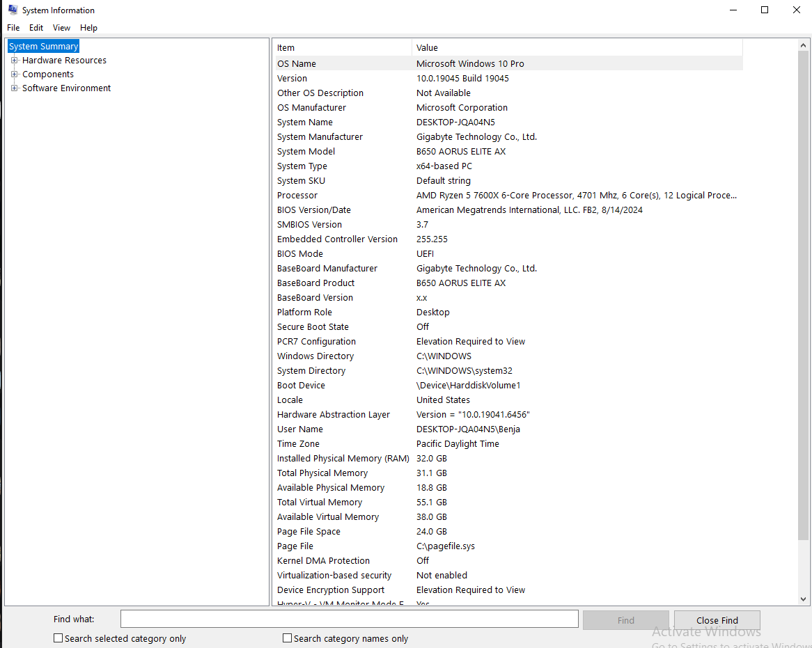This screenshot has height=648, width=812.
Task: Expand the Components node
Action: pos(15,74)
